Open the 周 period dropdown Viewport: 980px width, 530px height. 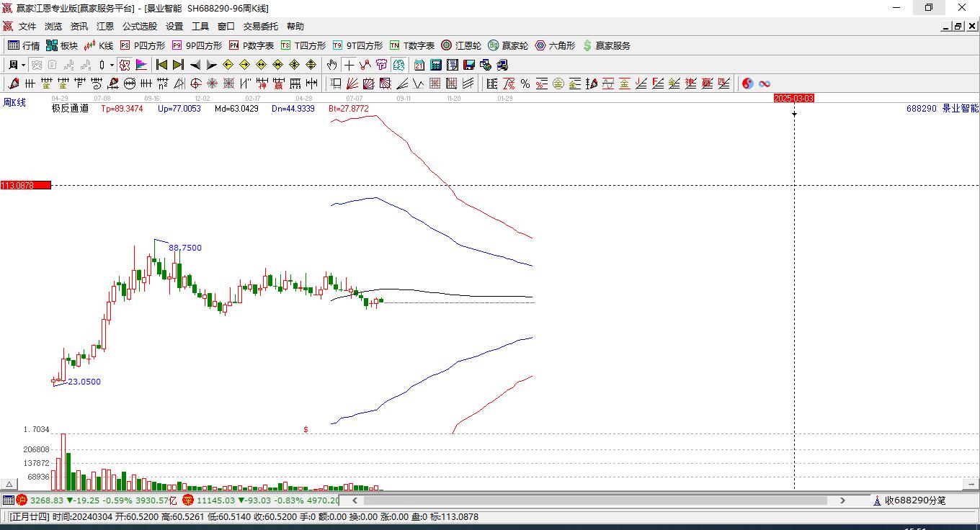(17, 65)
